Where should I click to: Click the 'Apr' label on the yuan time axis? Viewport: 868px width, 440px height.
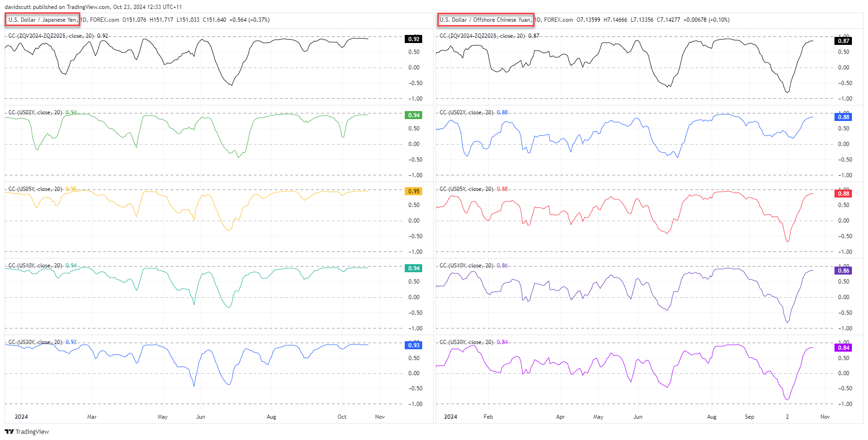tap(561, 417)
